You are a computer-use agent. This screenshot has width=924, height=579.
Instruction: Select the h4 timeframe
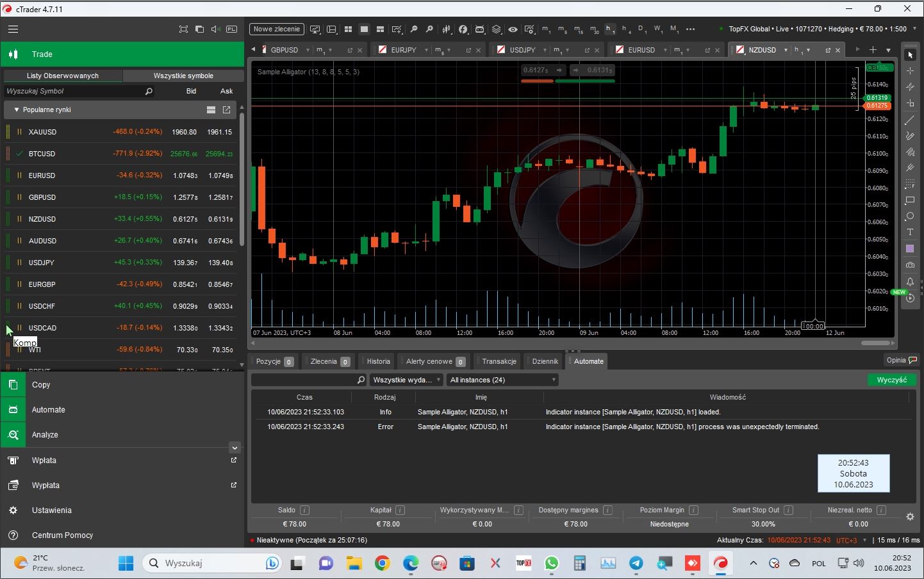626,29
